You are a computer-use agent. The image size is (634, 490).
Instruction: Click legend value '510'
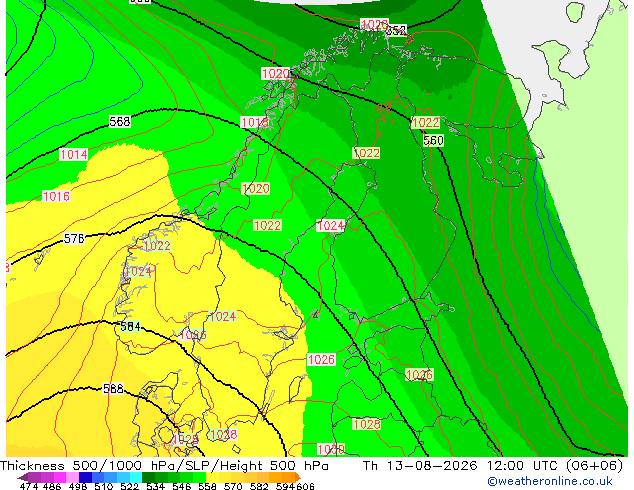[x=104, y=486]
